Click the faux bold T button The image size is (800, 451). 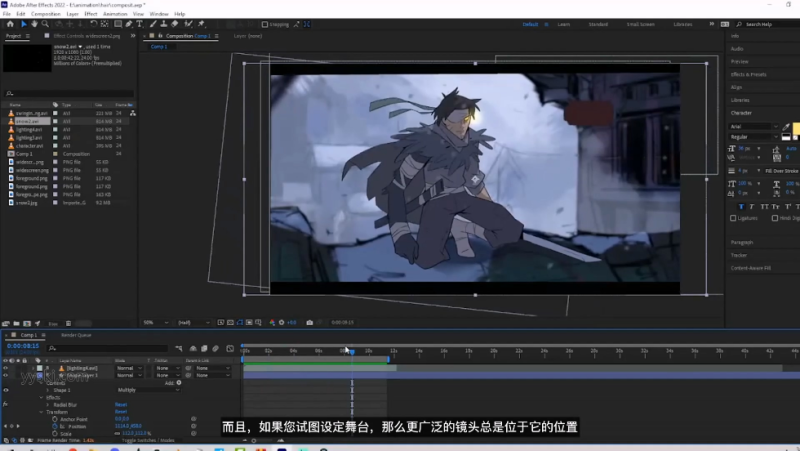[x=741, y=207]
